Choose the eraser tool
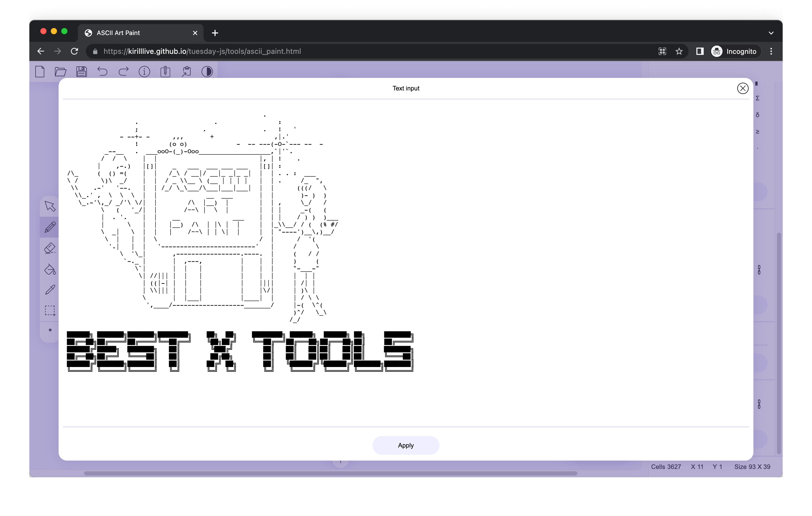812x516 pixels. pos(50,248)
